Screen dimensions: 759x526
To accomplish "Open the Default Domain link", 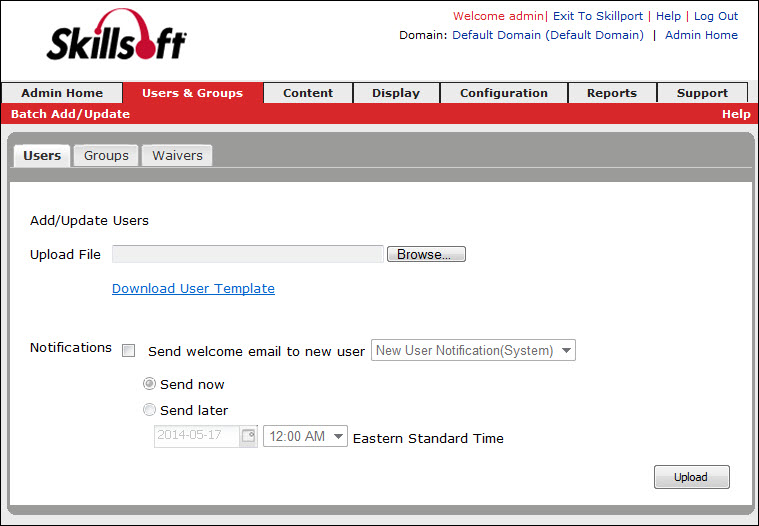I will coord(548,35).
